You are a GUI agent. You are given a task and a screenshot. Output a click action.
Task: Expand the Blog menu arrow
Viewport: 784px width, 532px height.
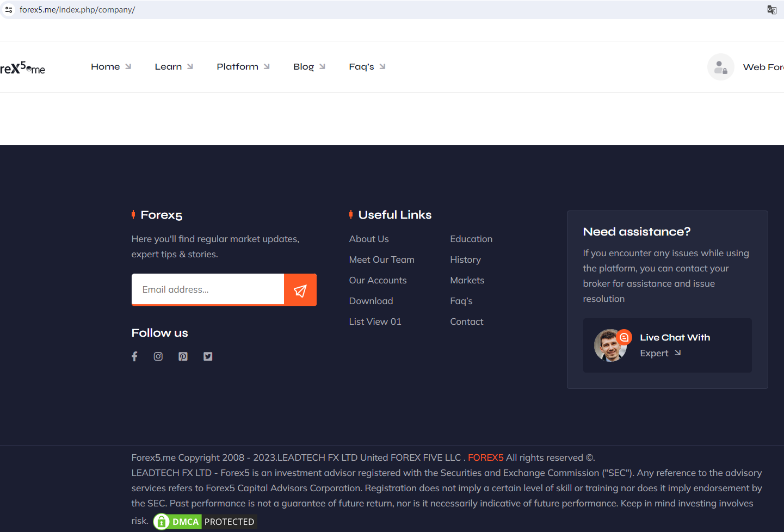323,66
